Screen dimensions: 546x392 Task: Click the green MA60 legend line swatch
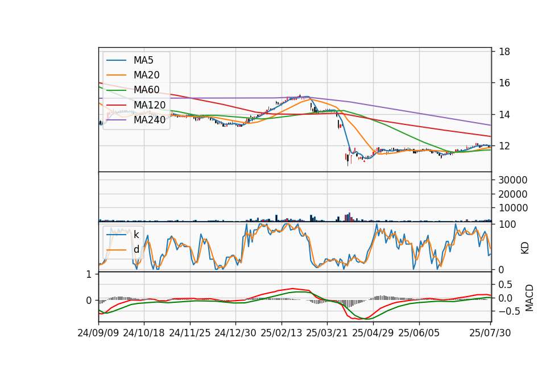coord(116,90)
